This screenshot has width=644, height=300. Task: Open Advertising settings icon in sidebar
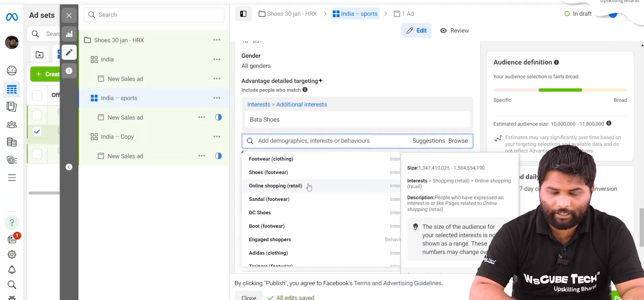[12, 160]
